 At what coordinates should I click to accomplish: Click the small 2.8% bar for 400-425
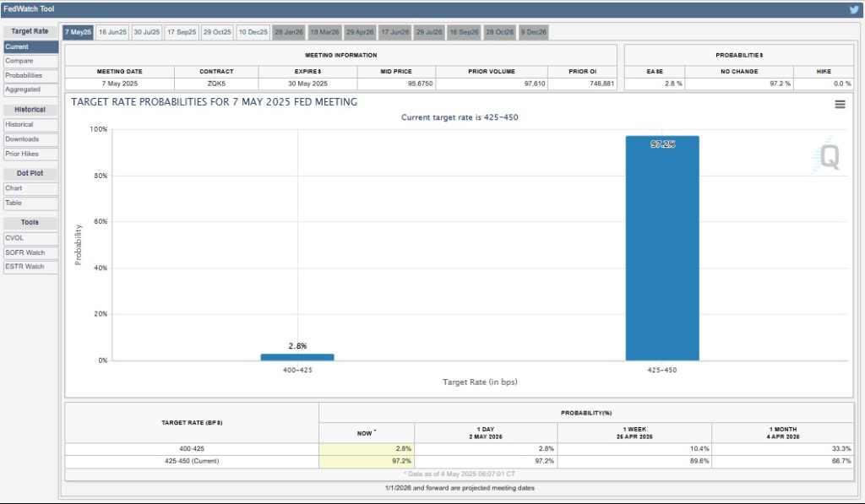[x=296, y=357]
